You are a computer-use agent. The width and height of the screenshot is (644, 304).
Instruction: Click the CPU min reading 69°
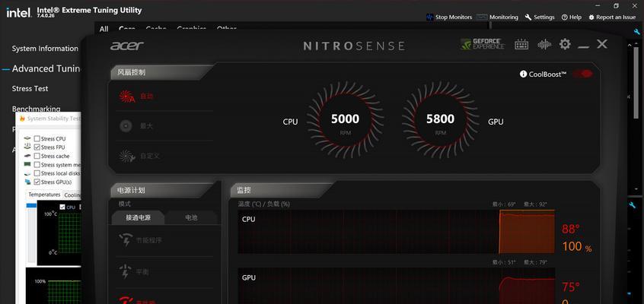(x=504, y=204)
